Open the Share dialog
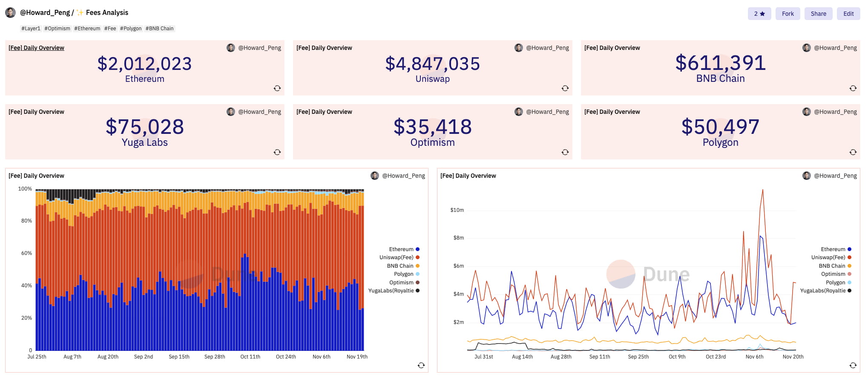 (818, 14)
